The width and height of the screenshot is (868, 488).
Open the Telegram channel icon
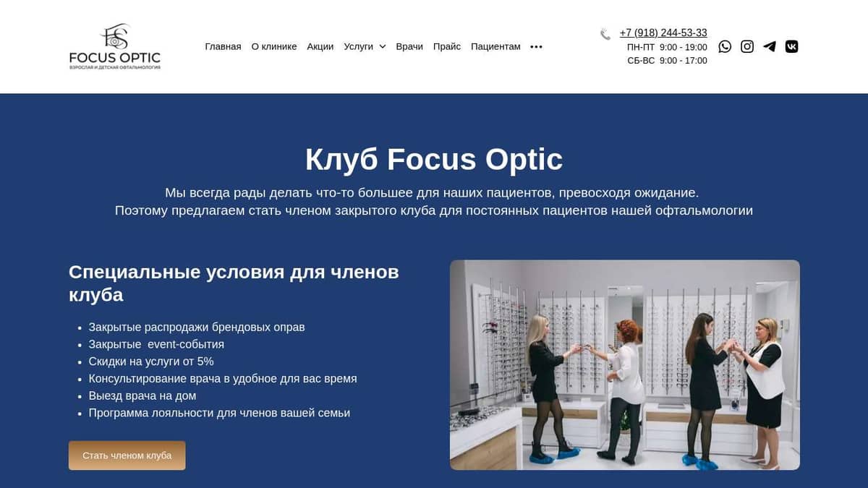(769, 46)
